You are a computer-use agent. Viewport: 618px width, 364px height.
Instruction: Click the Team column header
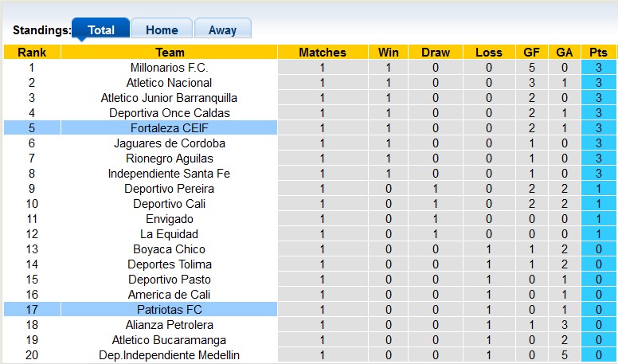170,53
